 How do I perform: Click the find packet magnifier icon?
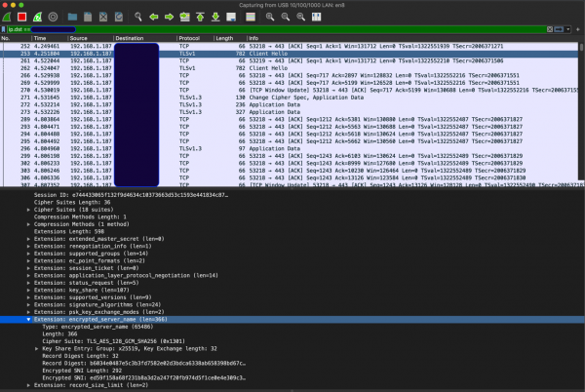[x=136, y=17]
